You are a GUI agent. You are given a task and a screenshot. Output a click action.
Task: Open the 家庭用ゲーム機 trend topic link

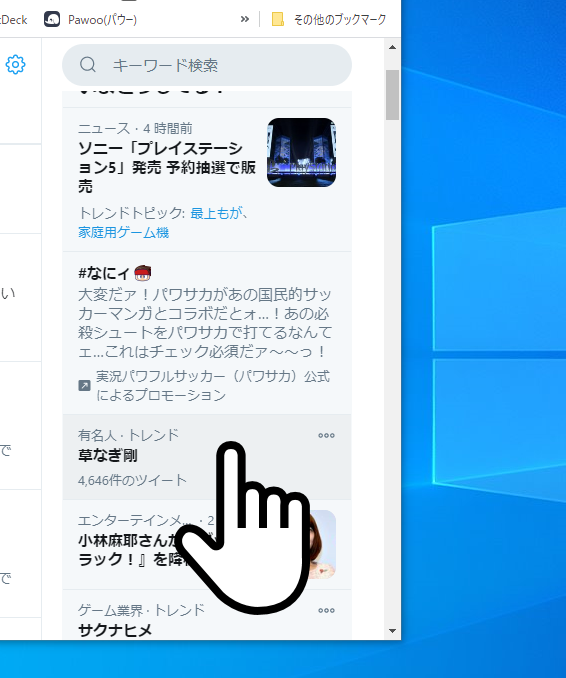[x=123, y=233]
